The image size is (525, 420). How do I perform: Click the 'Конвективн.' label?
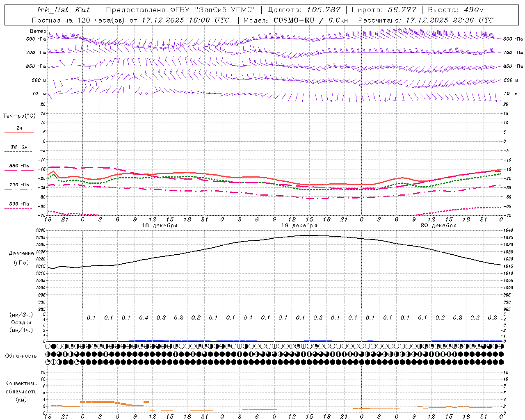pos(21,383)
